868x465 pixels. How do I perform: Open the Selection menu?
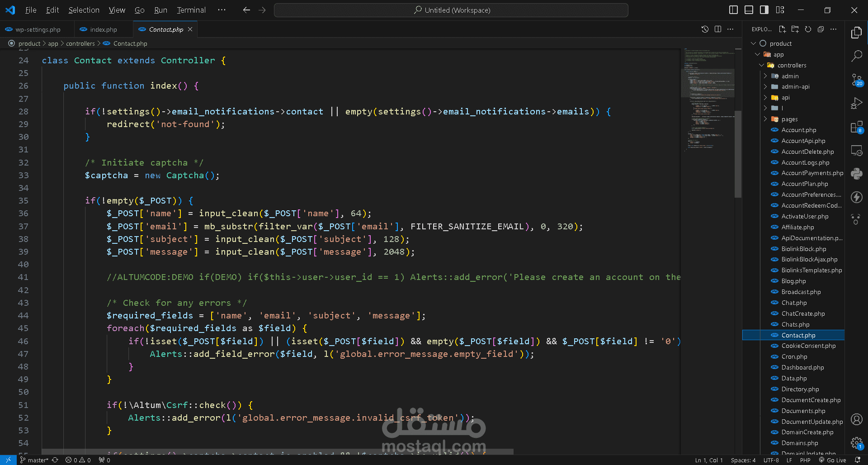coord(84,10)
